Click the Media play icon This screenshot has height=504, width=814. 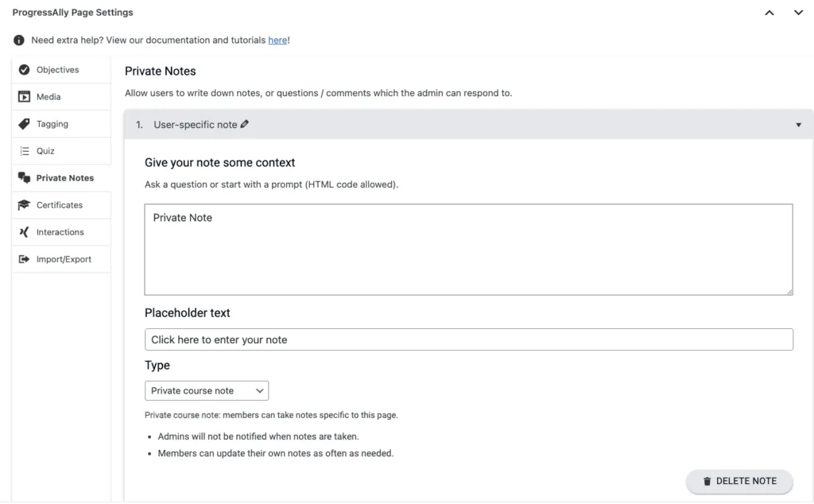(x=24, y=97)
